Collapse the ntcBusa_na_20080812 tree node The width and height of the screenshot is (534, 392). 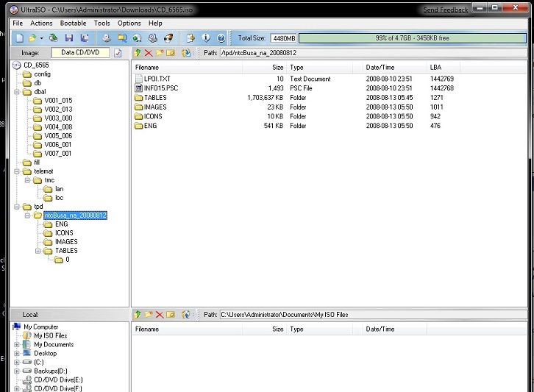click(x=27, y=215)
